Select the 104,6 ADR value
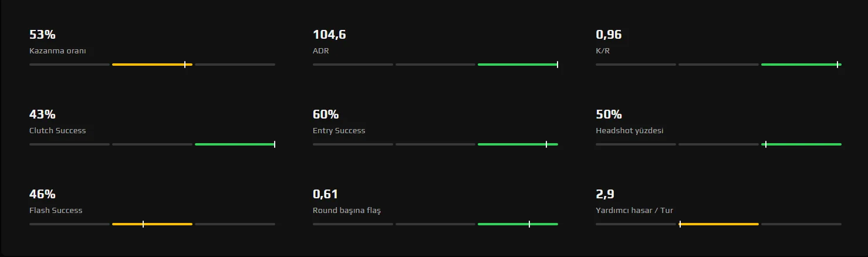868x257 pixels. pyautogui.click(x=329, y=35)
